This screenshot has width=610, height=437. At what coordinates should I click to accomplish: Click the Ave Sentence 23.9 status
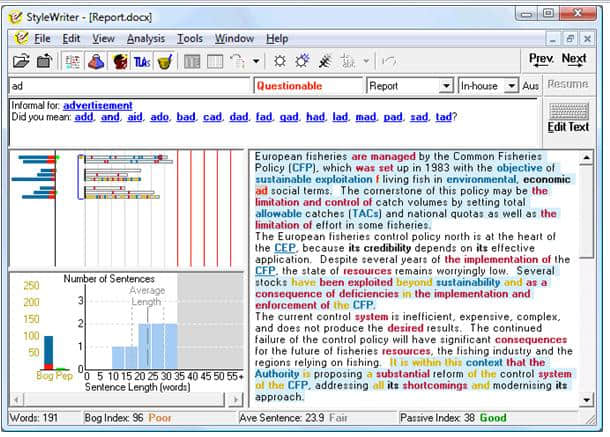(x=293, y=418)
